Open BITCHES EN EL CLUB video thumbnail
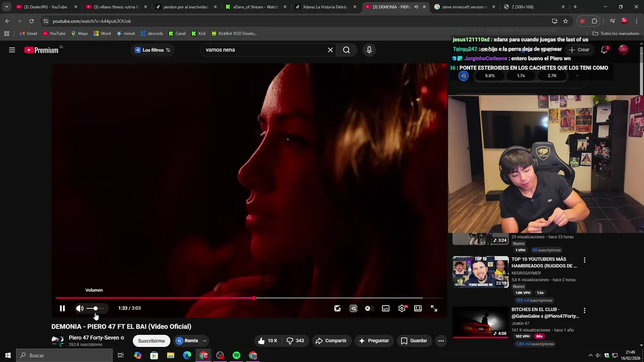This screenshot has height=362, width=644. click(480, 322)
